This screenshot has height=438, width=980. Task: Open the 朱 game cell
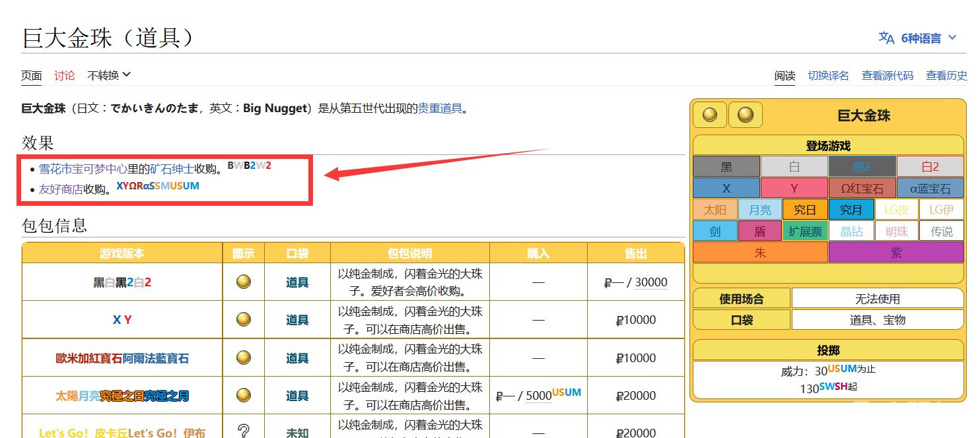pyautogui.click(x=760, y=252)
